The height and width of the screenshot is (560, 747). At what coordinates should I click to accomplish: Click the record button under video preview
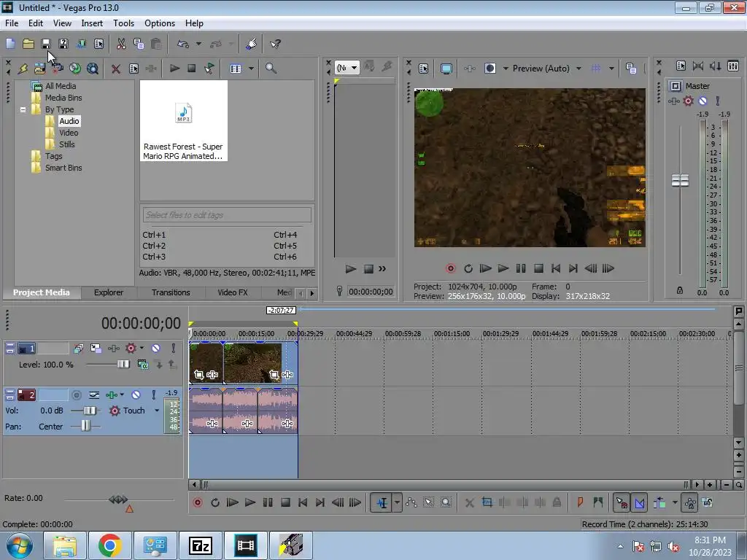click(451, 268)
